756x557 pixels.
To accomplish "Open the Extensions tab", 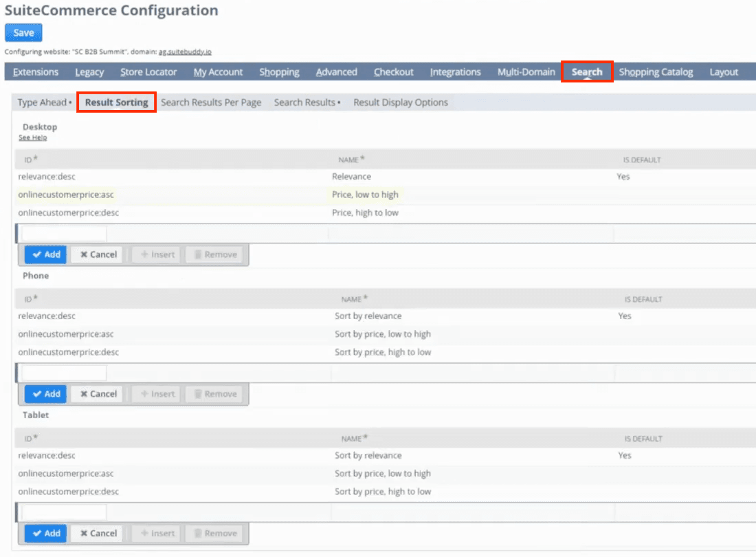I will 36,72.
